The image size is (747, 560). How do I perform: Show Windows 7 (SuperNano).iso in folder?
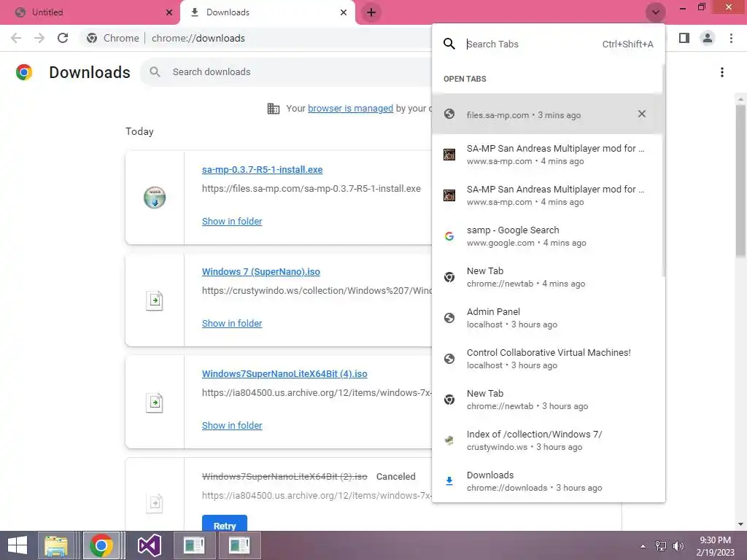pos(232,323)
